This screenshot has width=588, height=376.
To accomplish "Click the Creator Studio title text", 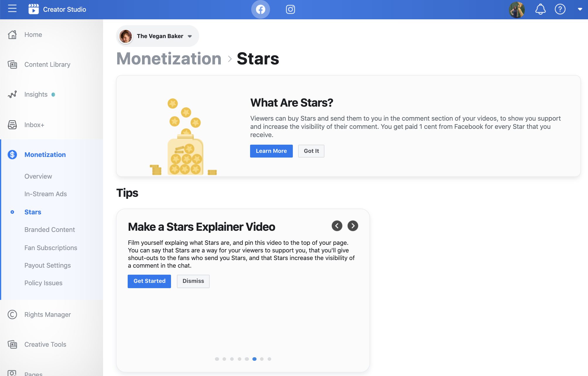I will click(x=64, y=9).
